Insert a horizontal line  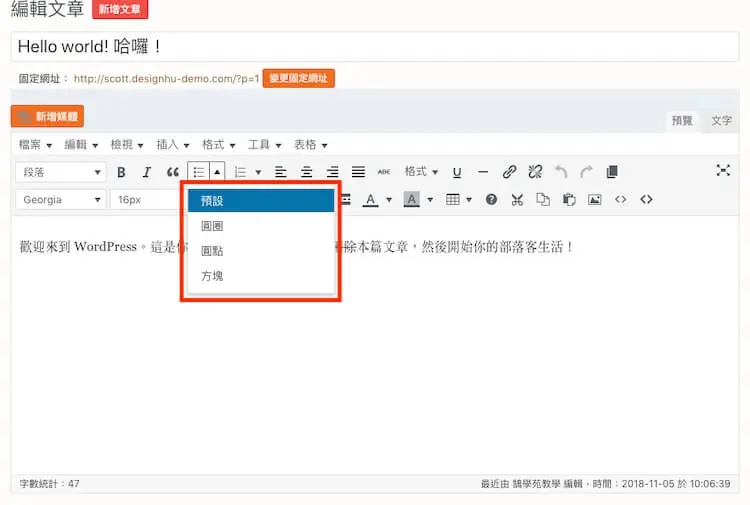483,172
